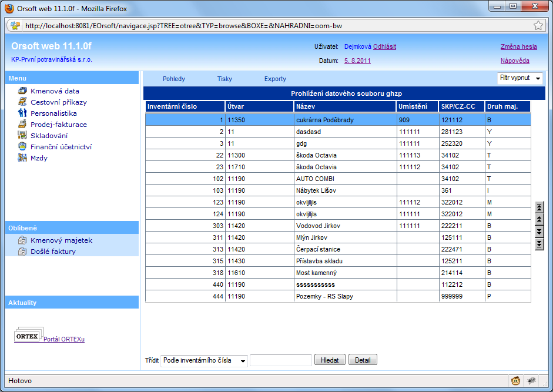Click the Kmenová data menu icon

click(23, 91)
